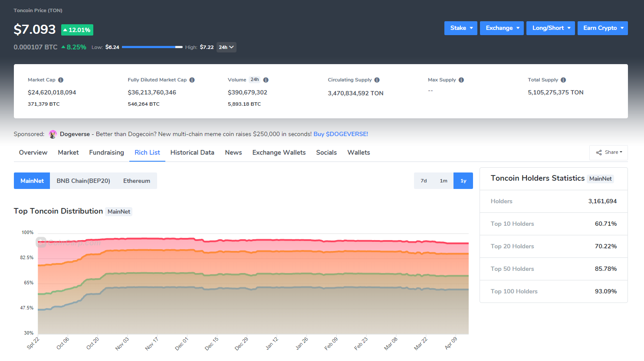
Task: Select the Ethereum chain option
Action: click(x=137, y=181)
